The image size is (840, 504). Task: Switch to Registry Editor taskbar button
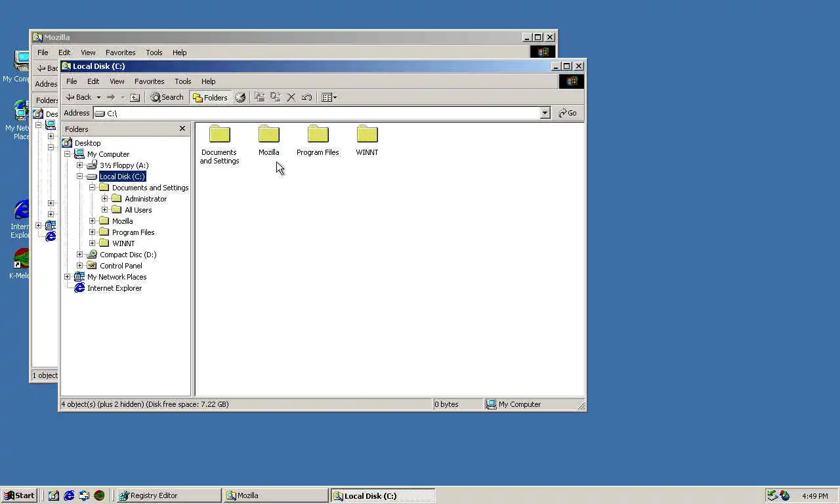tap(169, 495)
